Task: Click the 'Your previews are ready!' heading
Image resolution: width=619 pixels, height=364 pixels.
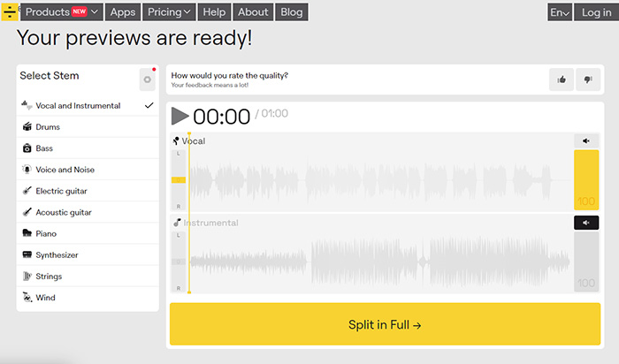Action: 134,38
